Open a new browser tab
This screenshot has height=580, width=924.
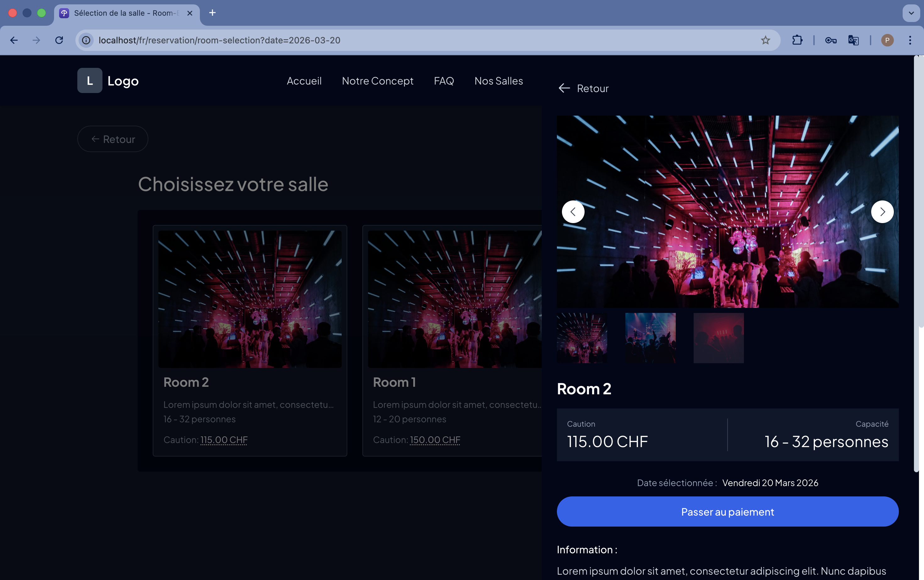pos(212,13)
